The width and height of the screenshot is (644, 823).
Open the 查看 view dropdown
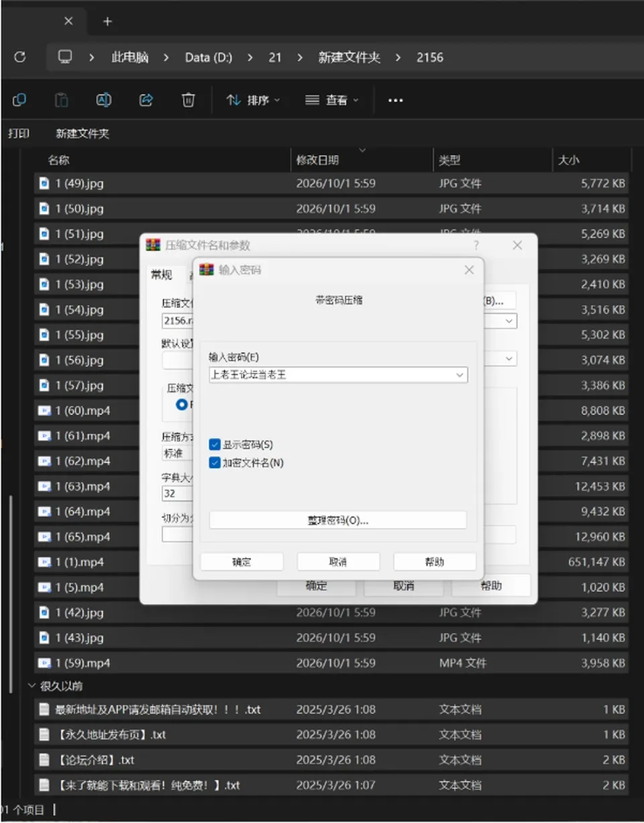click(332, 100)
